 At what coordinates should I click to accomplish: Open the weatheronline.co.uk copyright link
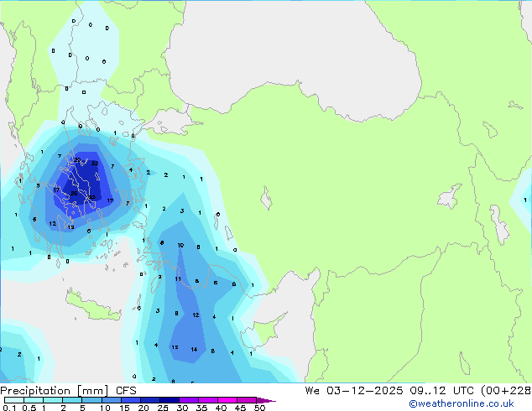462,403
